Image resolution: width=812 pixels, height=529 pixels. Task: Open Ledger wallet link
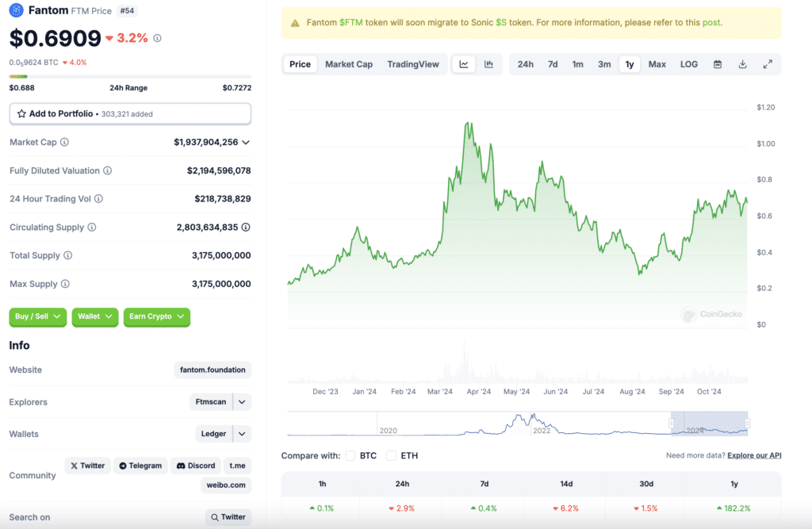point(213,434)
